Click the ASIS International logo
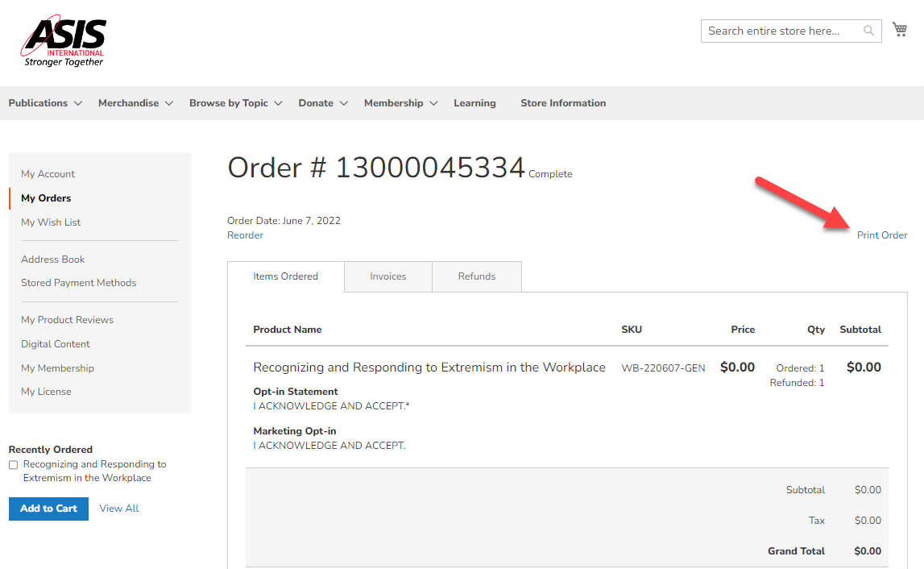The width and height of the screenshot is (924, 569). pos(64,39)
